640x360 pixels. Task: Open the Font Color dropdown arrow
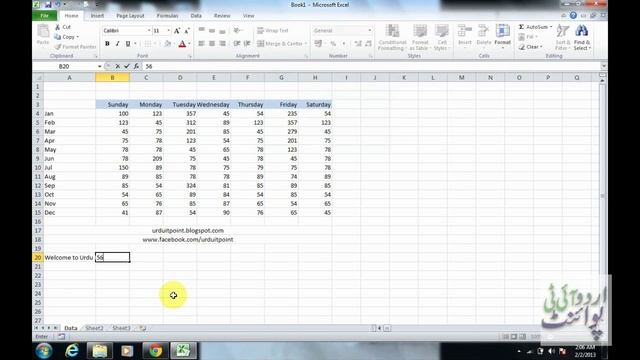(x=189, y=44)
